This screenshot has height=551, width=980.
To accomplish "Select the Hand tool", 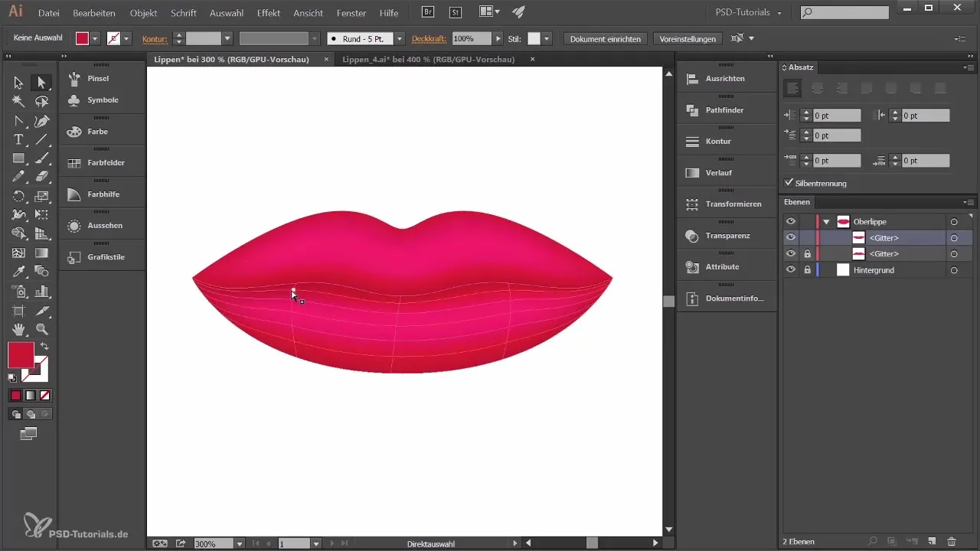I will click(x=18, y=329).
